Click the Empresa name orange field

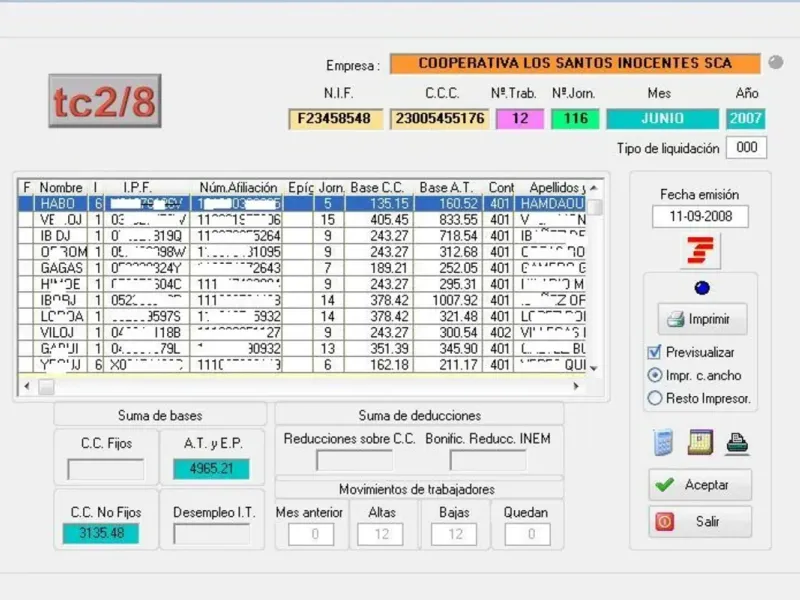point(575,63)
